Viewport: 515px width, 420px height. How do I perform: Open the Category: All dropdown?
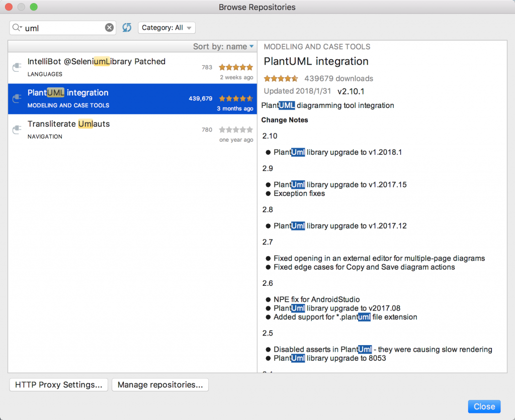click(x=166, y=28)
